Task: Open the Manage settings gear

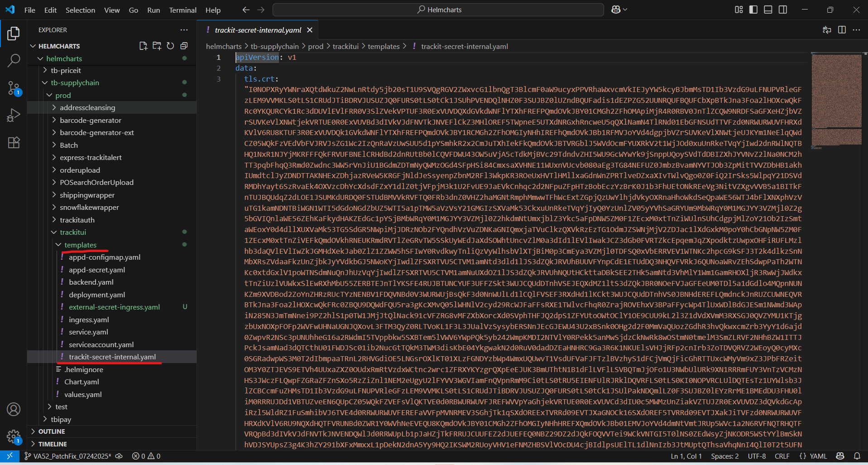Action: tap(14, 436)
